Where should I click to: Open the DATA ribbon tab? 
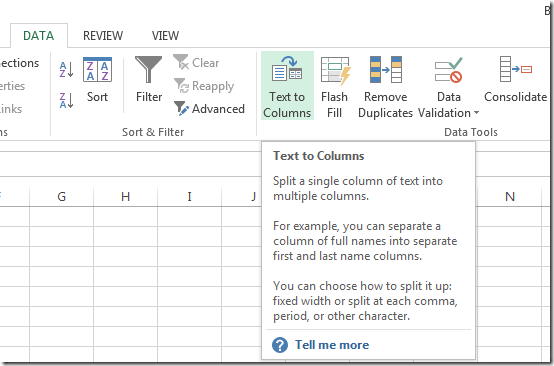point(39,36)
